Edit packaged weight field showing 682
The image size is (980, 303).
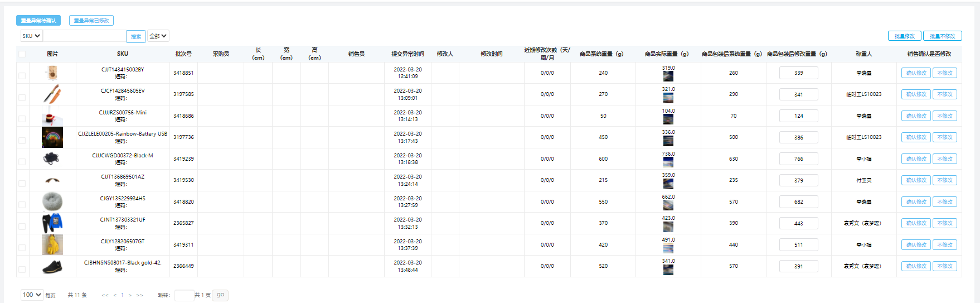(799, 202)
